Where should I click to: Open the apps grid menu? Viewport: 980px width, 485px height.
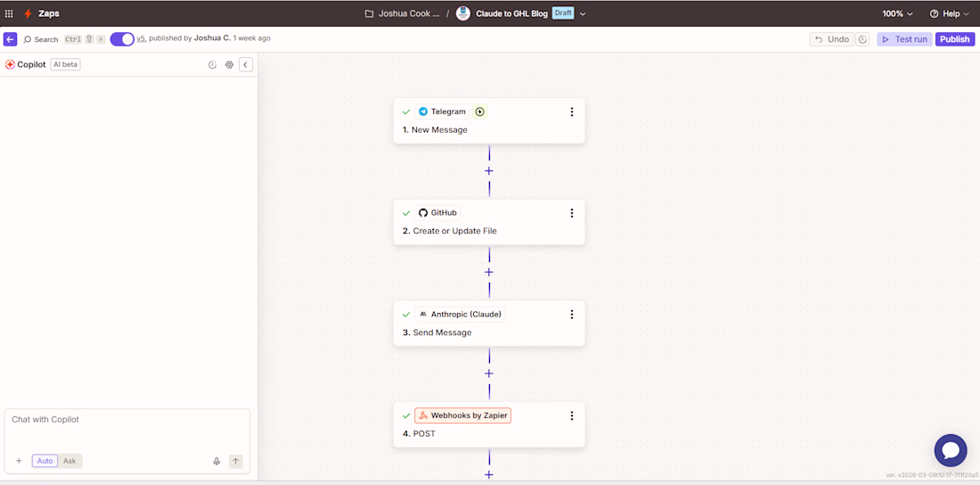pos(9,13)
